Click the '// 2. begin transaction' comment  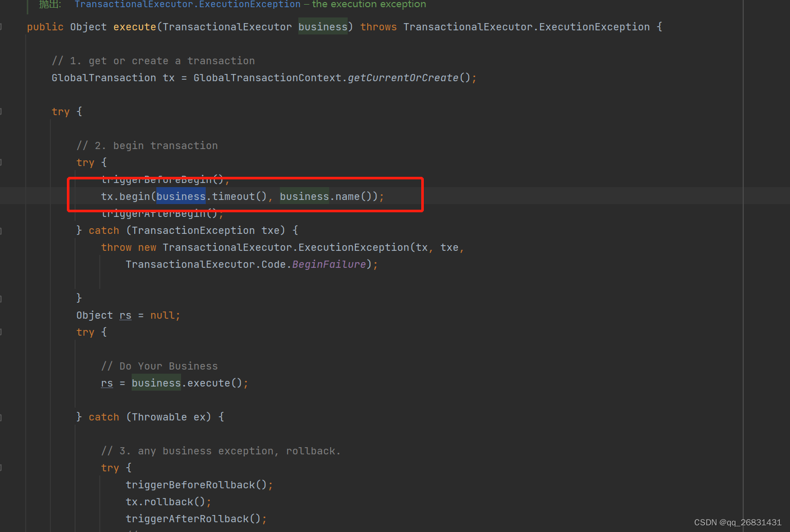[x=147, y=145]
